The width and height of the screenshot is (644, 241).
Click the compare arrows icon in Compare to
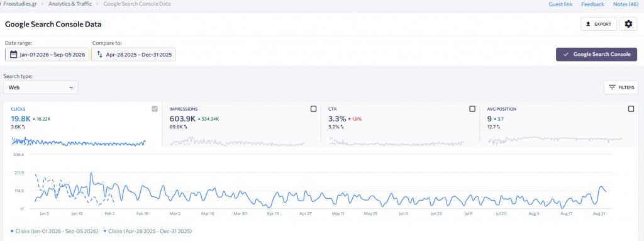(99, 54)
